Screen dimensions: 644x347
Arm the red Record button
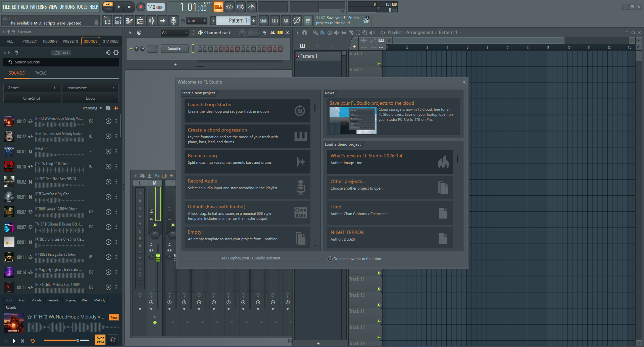coord(141,7)
